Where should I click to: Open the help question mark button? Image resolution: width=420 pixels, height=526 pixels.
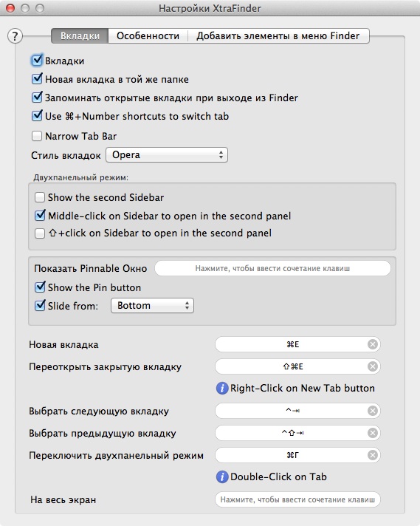(x=15, y=36)
